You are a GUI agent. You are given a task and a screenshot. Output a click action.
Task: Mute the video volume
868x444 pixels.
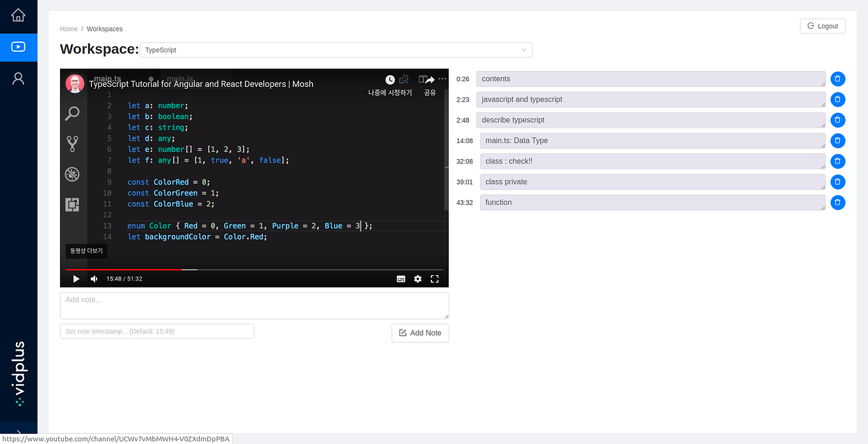pyautogui.click(x=93, y=279)
